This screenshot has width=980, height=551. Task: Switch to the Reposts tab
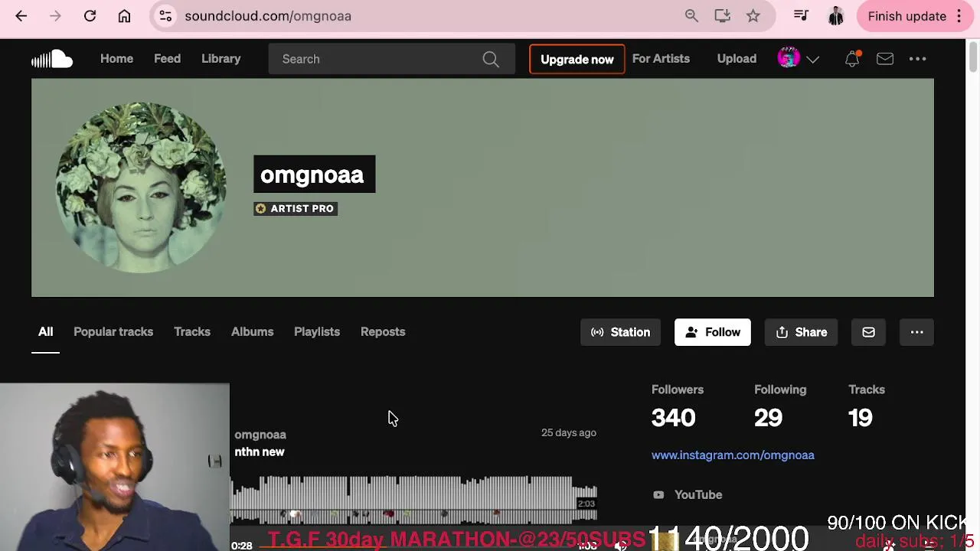382,331
